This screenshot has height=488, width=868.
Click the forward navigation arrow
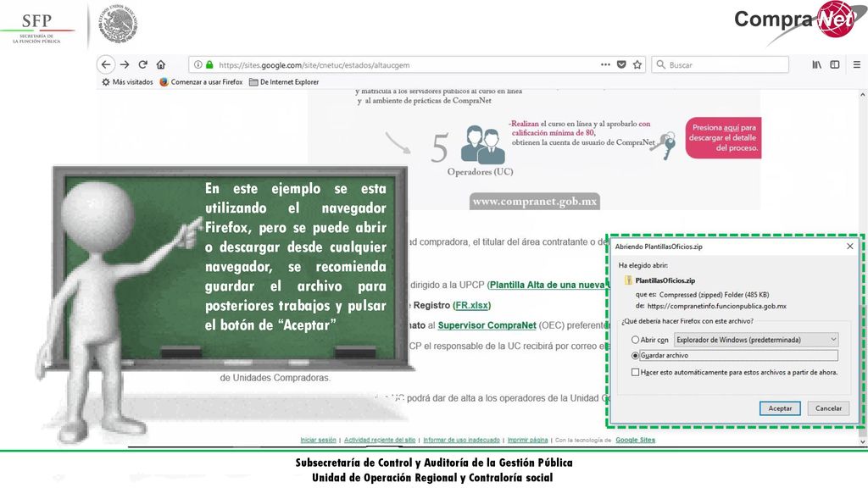click(125, 64)
